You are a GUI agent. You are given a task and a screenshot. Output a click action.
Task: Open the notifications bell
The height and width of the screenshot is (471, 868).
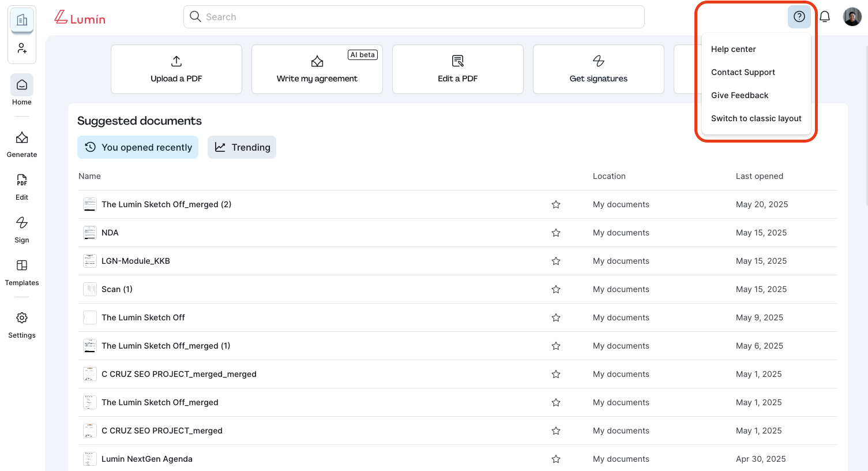click(x=825, y=17)
